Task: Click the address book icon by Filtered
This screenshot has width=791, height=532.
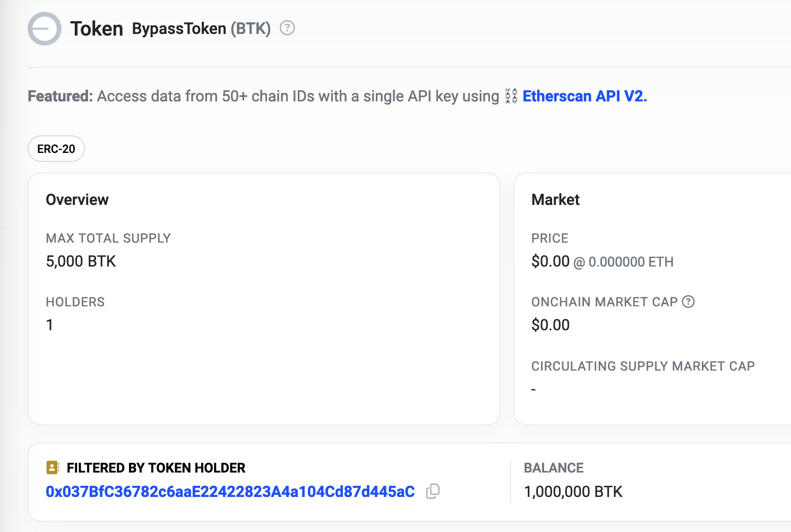Action: pyautogui.click(x=53, y=468)
